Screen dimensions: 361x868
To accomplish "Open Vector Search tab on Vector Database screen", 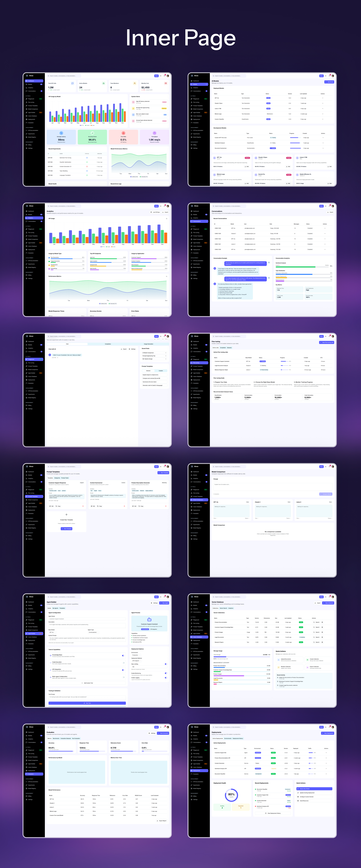I will tap(223, 608).
